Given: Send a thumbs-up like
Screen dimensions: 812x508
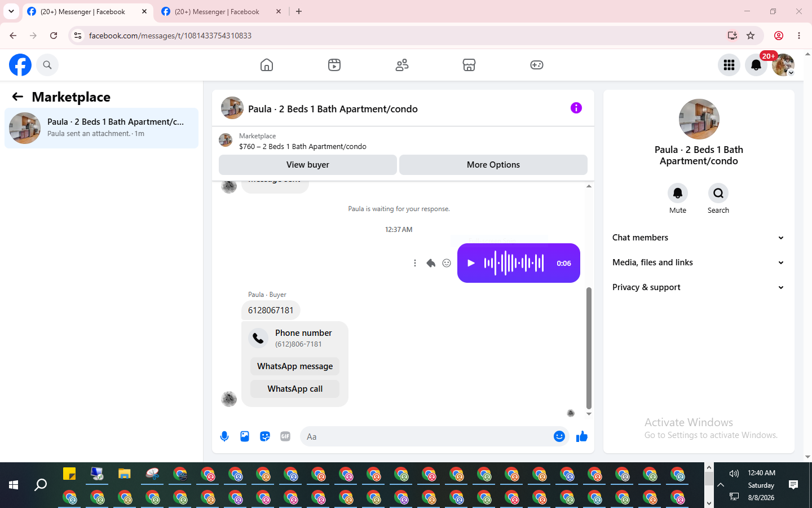Looking at the screenshot, I should 582,436.
